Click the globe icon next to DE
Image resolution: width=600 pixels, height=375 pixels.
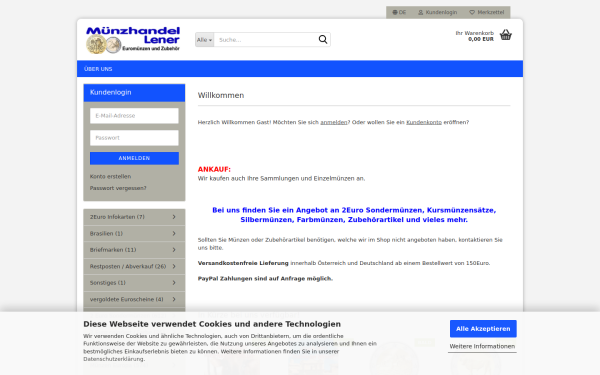point(395,12)
